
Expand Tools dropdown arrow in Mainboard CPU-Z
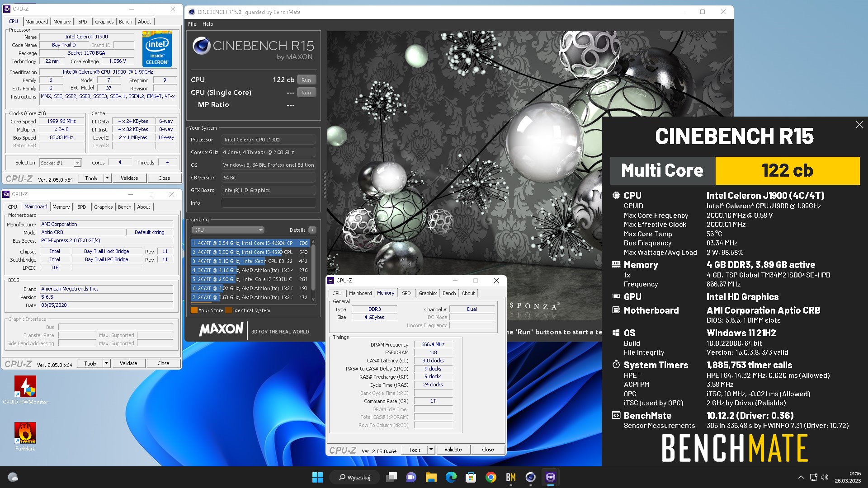click(106, 363)
